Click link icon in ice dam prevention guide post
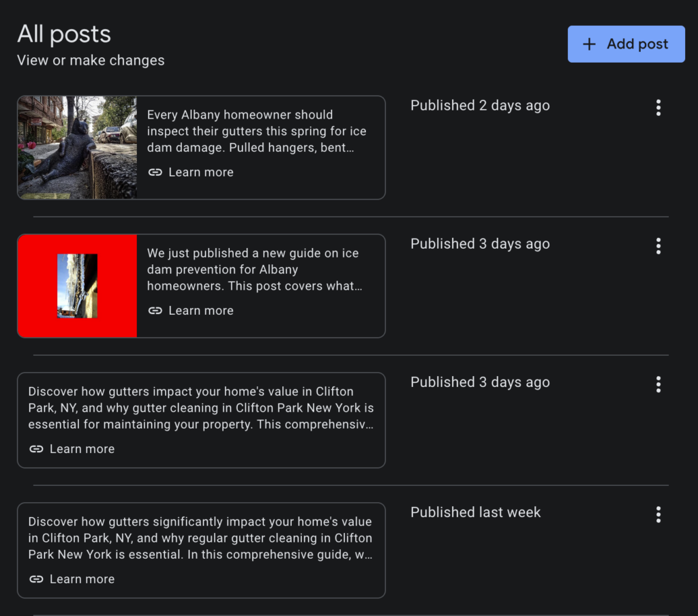The width and height of the screenshot is (698, 616). click(155, 311)
